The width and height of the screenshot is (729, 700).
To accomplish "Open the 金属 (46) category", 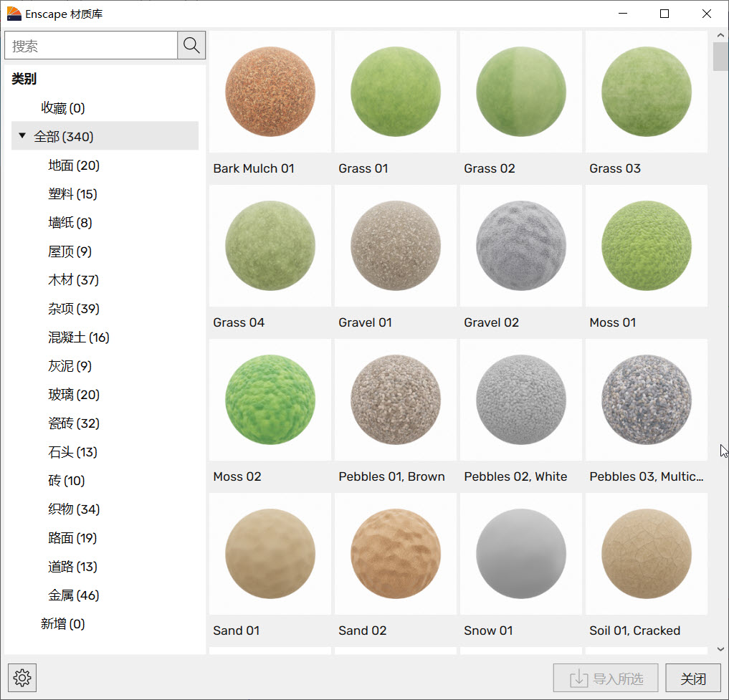I will (x=73, y=595).
